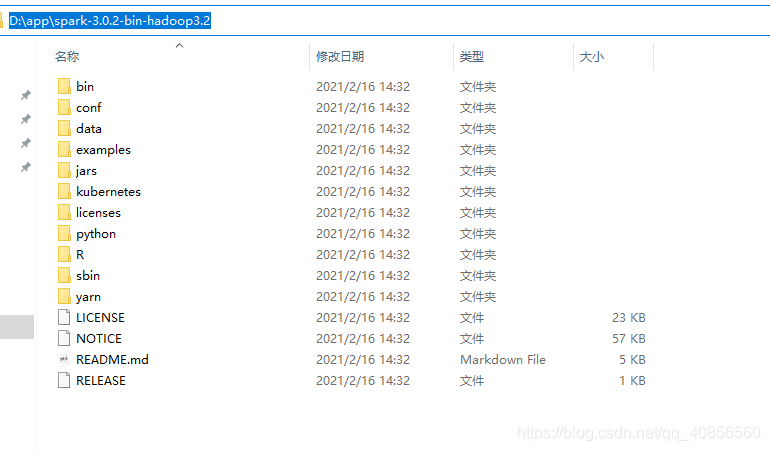Select the python folder name

[x=96, y=234]
